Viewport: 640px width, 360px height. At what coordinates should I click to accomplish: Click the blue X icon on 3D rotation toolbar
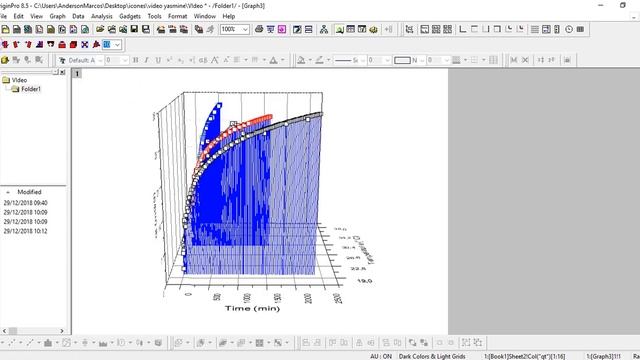click(x=84, y=44)
